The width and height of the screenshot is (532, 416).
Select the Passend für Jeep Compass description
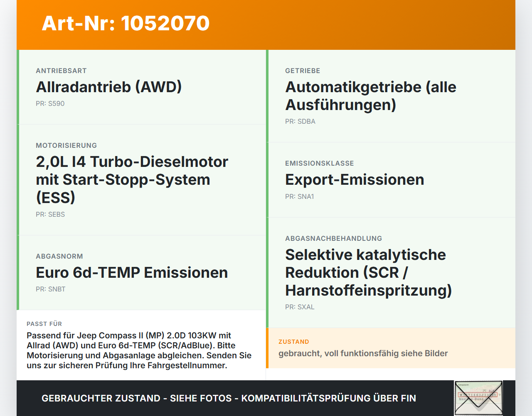(139, 350)
